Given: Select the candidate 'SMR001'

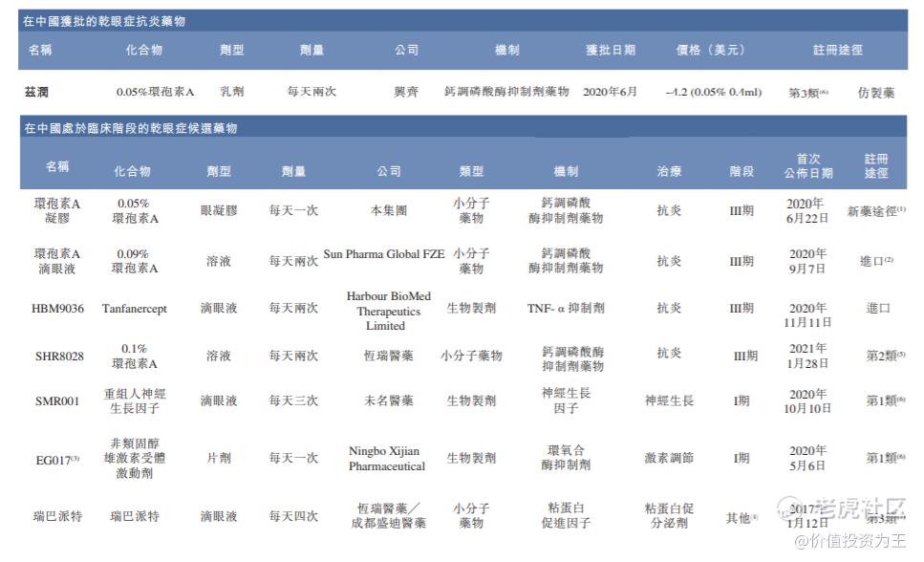Looking at the screenshot, I should coord(57,401).
